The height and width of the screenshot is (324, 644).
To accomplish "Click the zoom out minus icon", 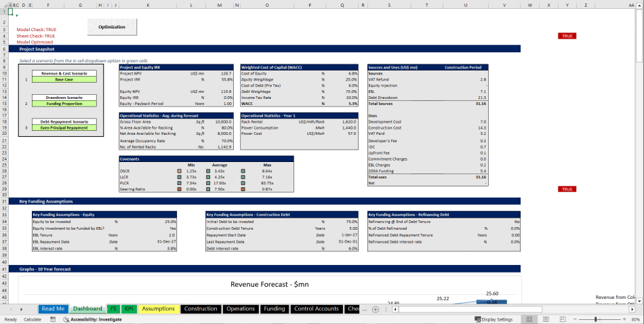I will [x=574, y=319].
